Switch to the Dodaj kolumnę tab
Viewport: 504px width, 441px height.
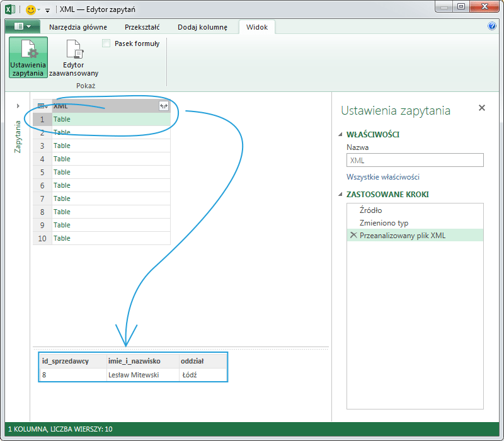[x=202, y=27]
